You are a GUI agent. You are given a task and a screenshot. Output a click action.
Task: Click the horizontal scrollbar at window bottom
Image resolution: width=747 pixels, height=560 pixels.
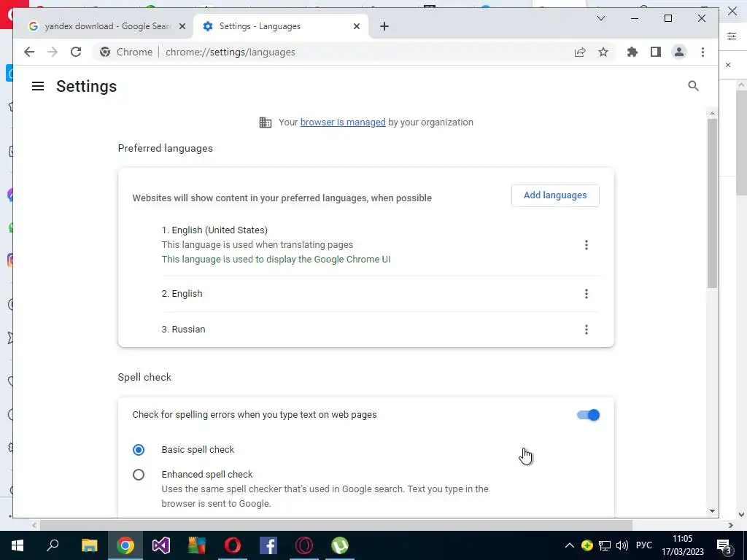[336, 525]
